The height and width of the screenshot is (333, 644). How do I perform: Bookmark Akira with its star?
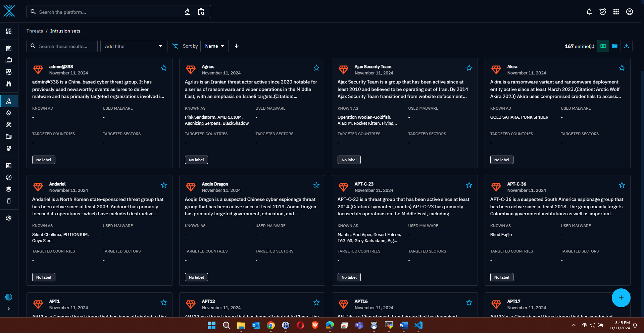(x=622, y=68)
